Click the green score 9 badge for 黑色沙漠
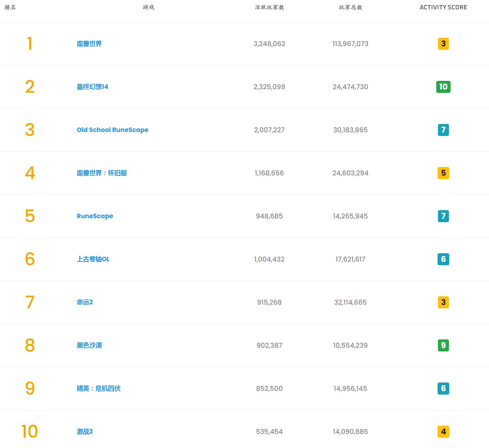 point(443,345)
